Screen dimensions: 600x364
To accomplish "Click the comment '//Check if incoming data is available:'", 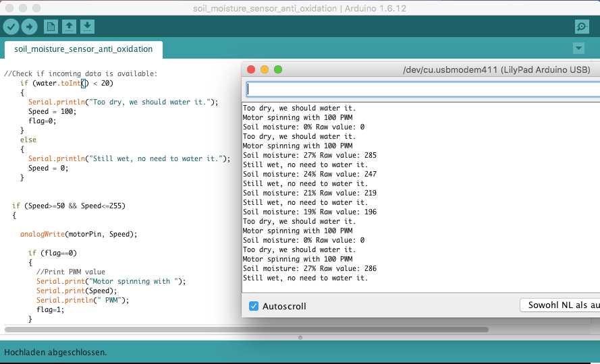I will 81,73.
